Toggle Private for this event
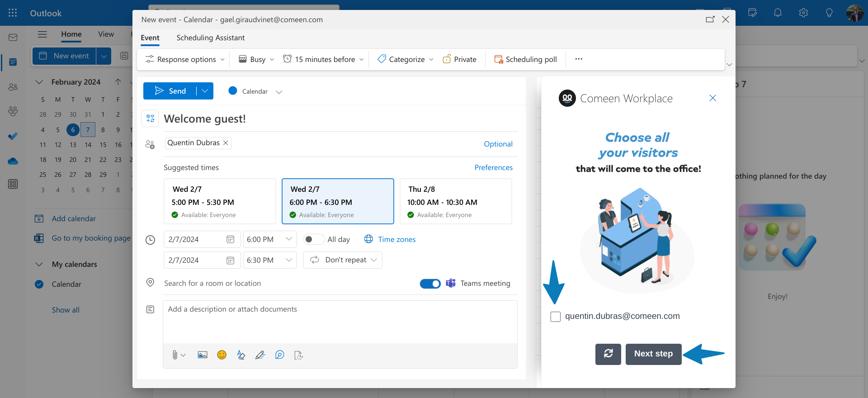Screen dimensions: 868x398 (459, 59)
